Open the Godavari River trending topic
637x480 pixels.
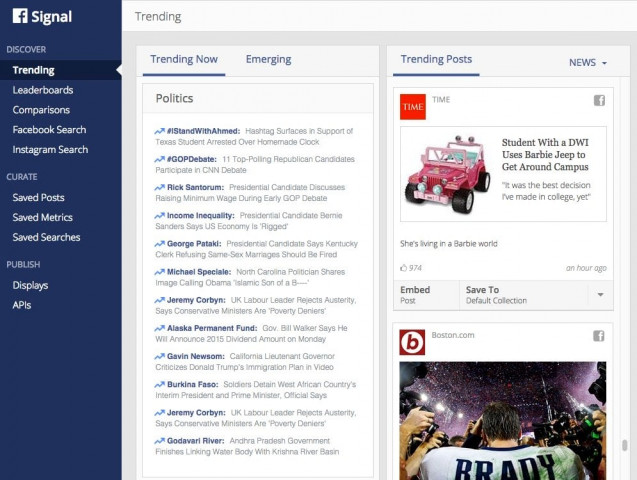tap(195, 441)
